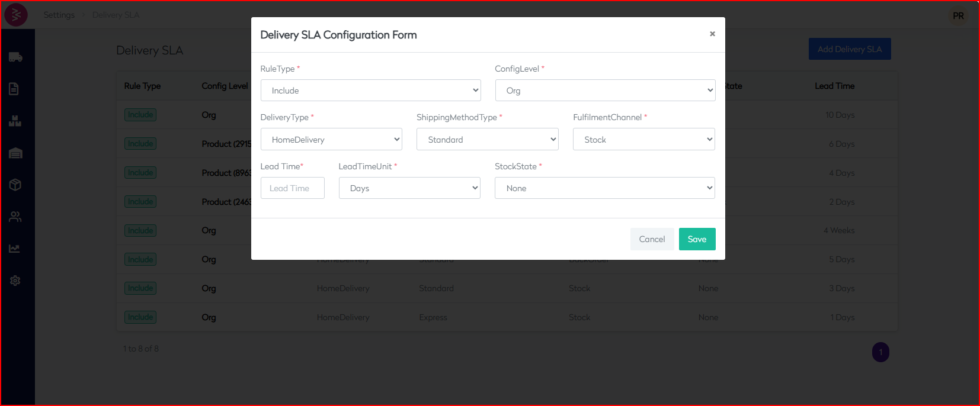Focus the Lead Time input field
The image size is (980, 406).
pos(293,188)
